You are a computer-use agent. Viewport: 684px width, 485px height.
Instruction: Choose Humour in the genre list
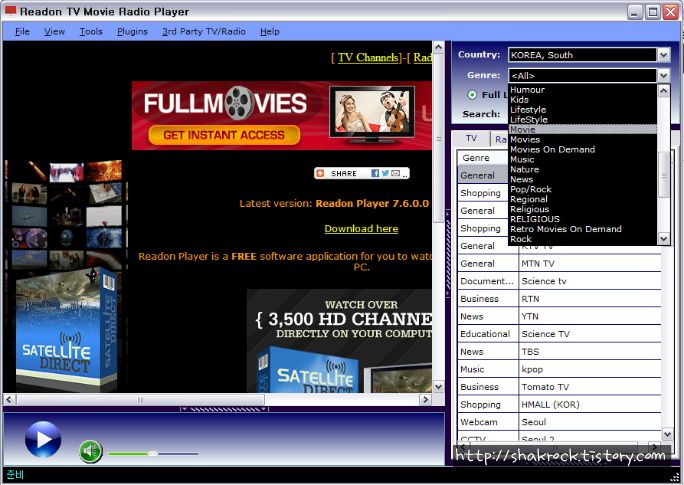pos(582,89)
